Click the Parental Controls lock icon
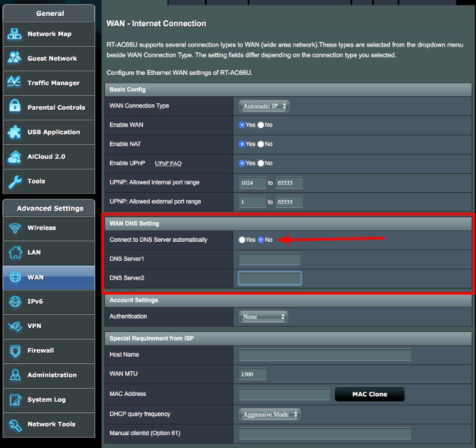This screenshot has width=476, height=448. pos(15,107)
